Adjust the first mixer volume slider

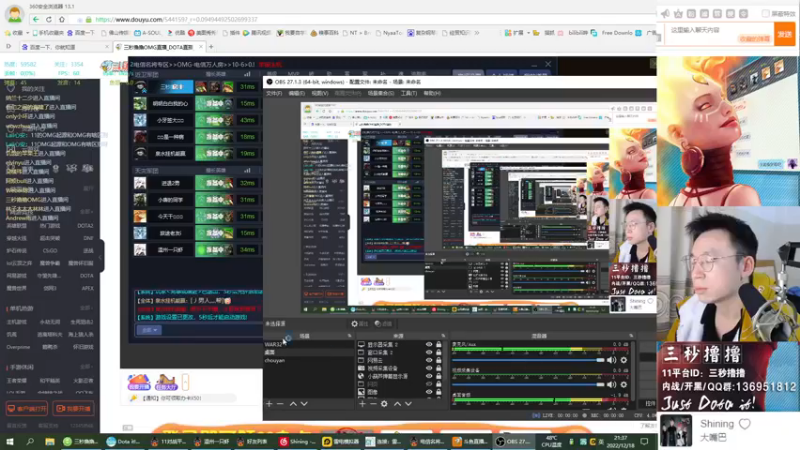tap(528, 360)
